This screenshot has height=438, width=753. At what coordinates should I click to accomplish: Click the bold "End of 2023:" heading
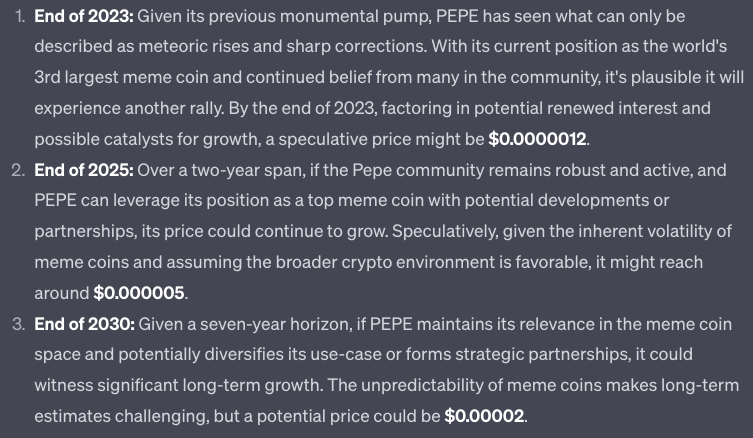pos(83,18)
